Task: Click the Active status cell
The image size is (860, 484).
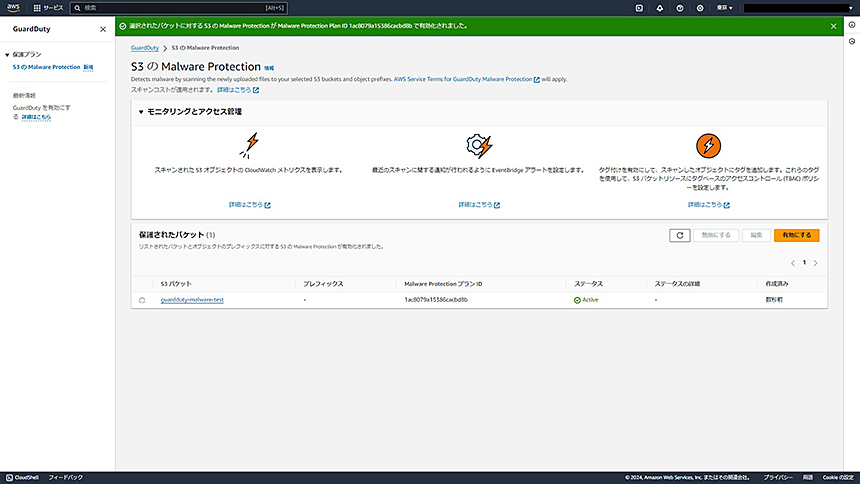Action: click(586, 300)
